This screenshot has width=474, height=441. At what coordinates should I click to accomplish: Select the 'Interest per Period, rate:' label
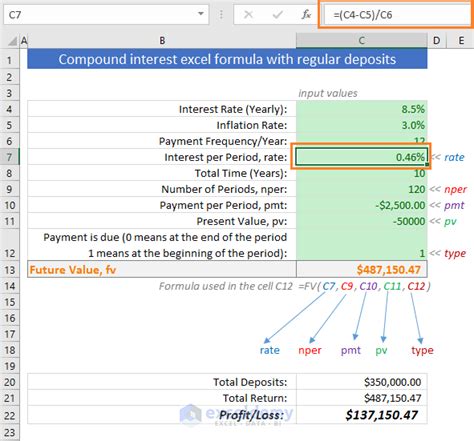click(x=162, y=157)
